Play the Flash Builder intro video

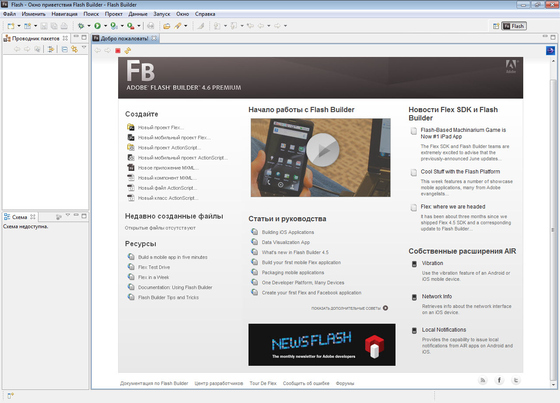[x=323, y=150]
